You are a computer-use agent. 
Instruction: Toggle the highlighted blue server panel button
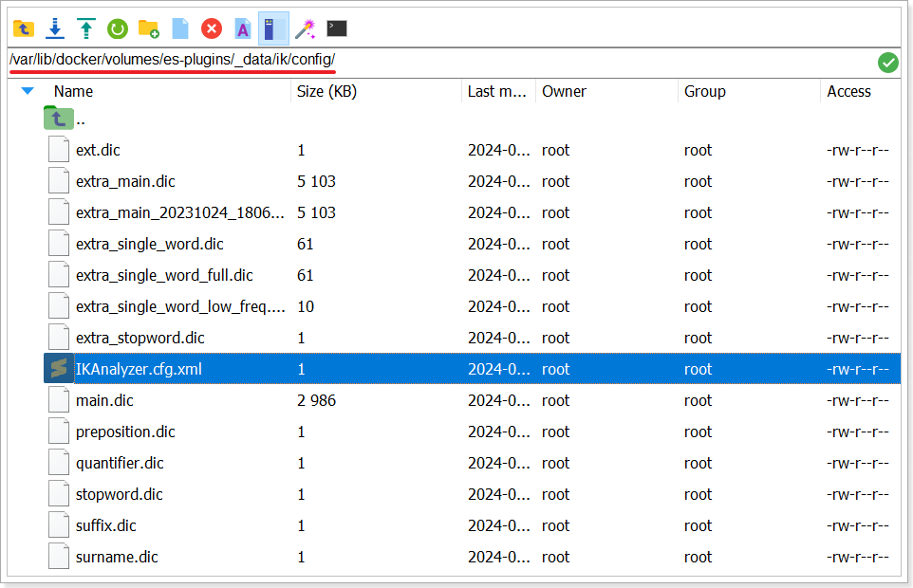(x=273, y=28)
